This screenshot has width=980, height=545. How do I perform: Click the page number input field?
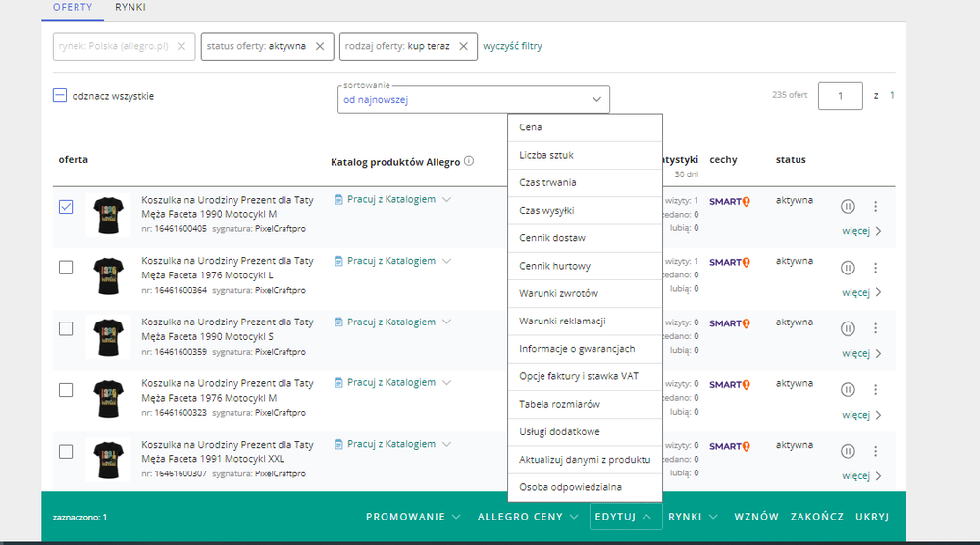pyautogui.click(x=840, y=96)
